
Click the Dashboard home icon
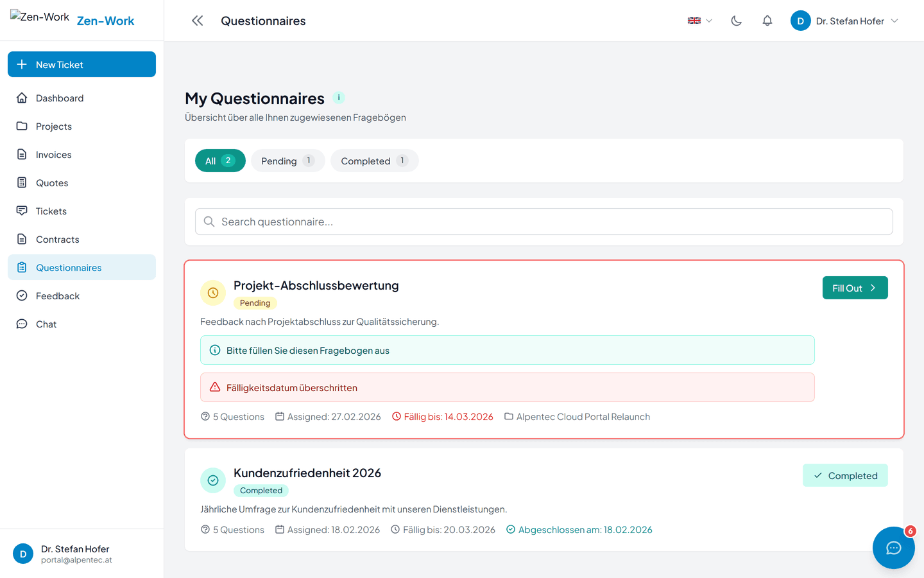22,98
